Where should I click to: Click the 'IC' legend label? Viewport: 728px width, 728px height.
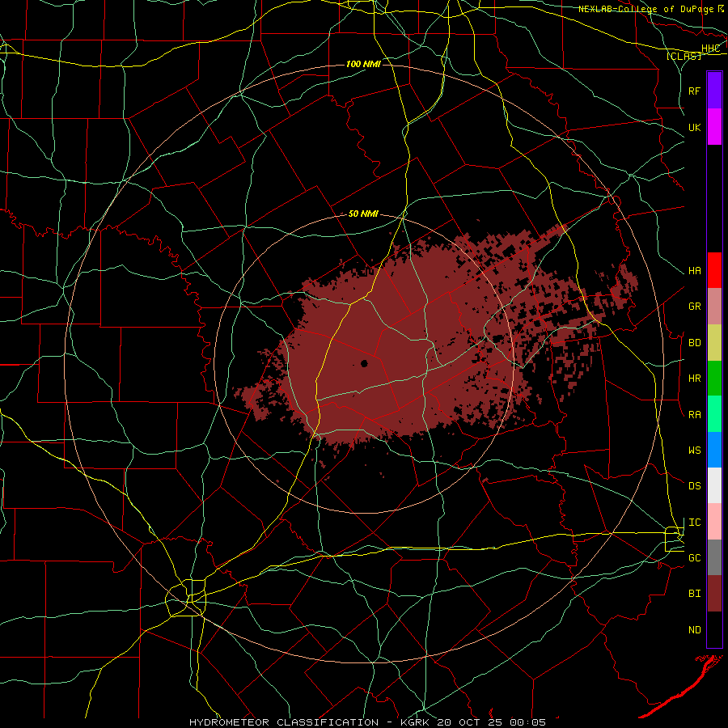[x=695, y=523]
